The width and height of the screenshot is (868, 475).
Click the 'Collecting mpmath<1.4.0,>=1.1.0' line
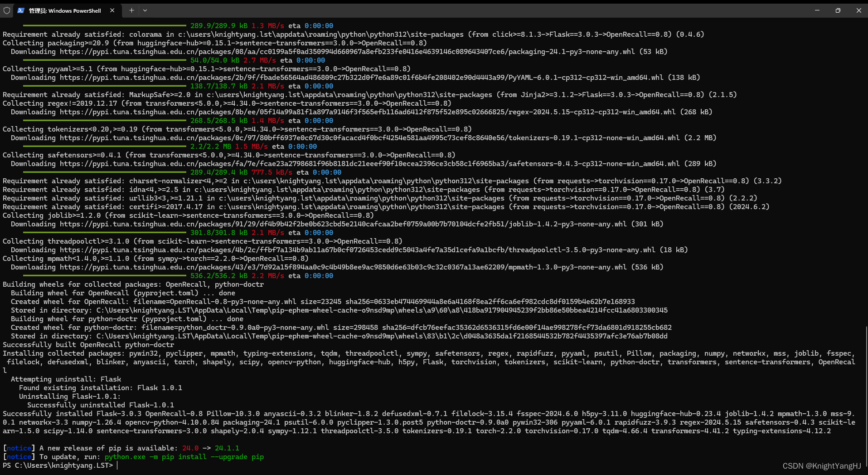tap(155, 259)
